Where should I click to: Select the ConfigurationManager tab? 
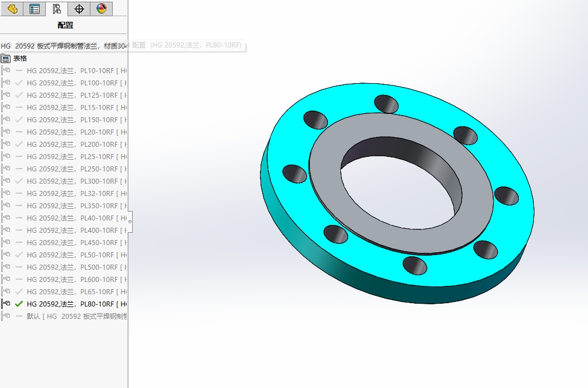[x=57, y=8]
